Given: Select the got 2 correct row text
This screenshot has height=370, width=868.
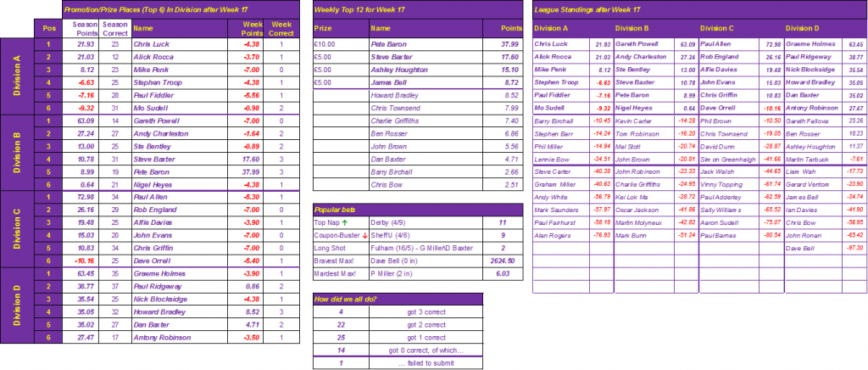Looking at the screenshot, I should pos(426,324).
